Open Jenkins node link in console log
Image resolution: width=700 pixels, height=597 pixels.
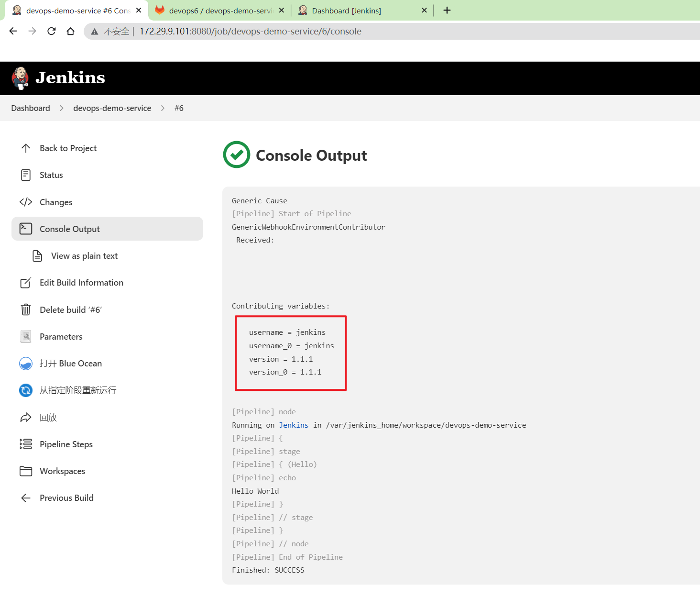coord(294,425)
